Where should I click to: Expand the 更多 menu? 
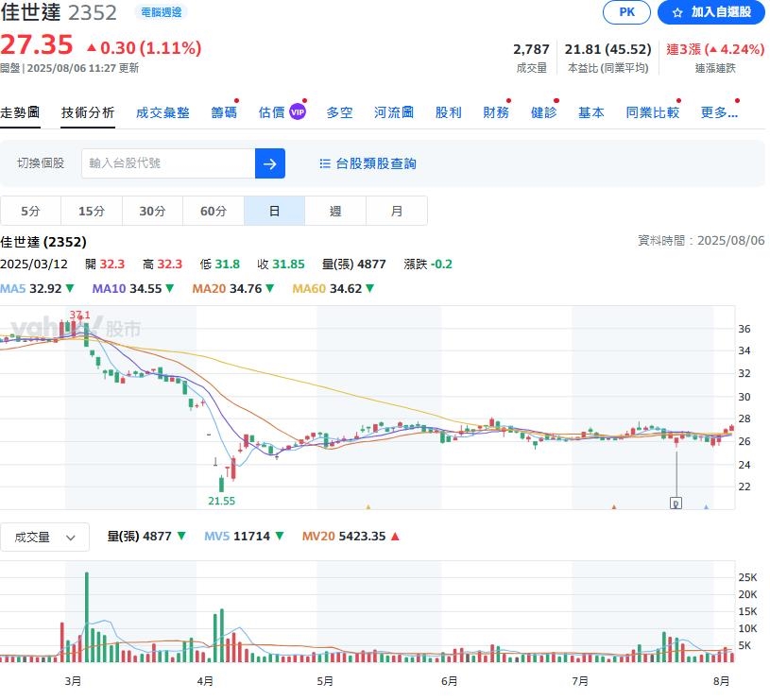719,111
